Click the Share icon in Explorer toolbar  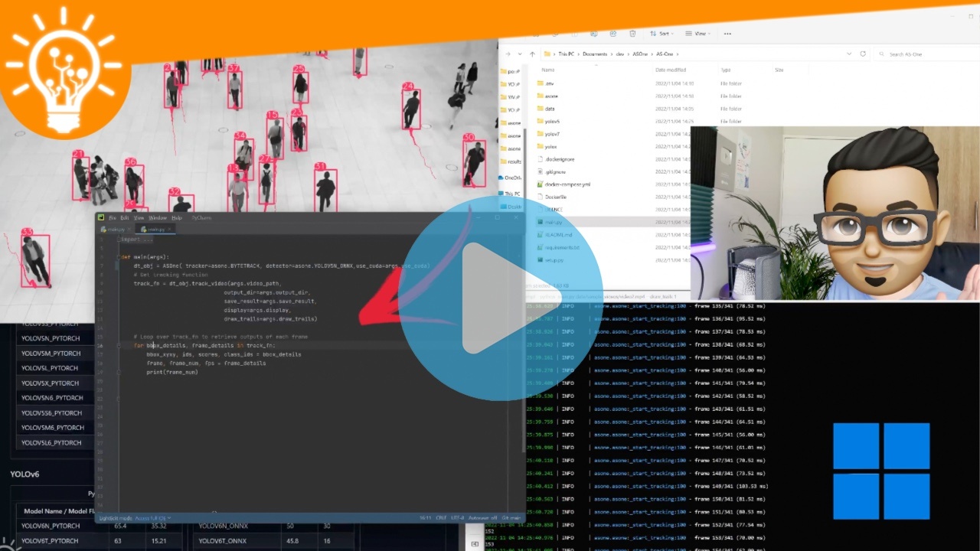click(612, 34)
